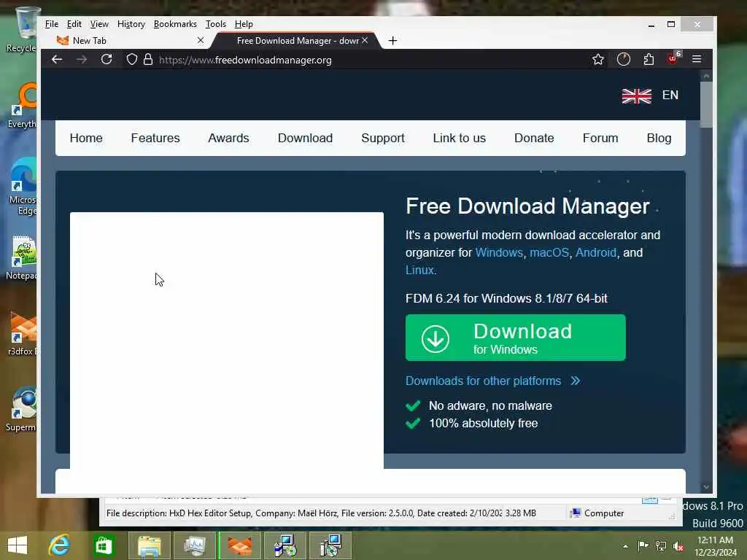Screen dimensions: 747x560
Task: Click the green Download for Windows button
Action: [x=516, y=338]
